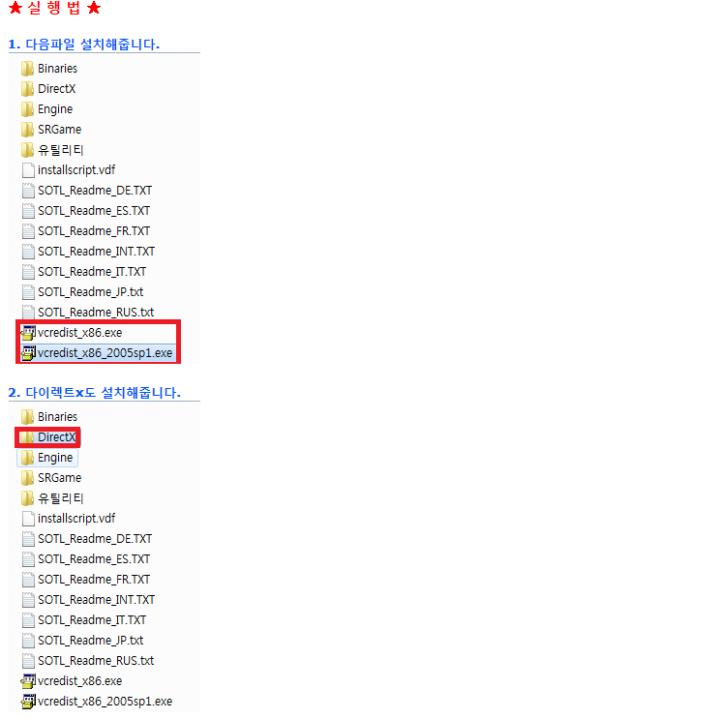Open SRGame folder icon under step 1 heading
Image resolution: width=720 pixels, height=723 pixels.
point(28,130)
